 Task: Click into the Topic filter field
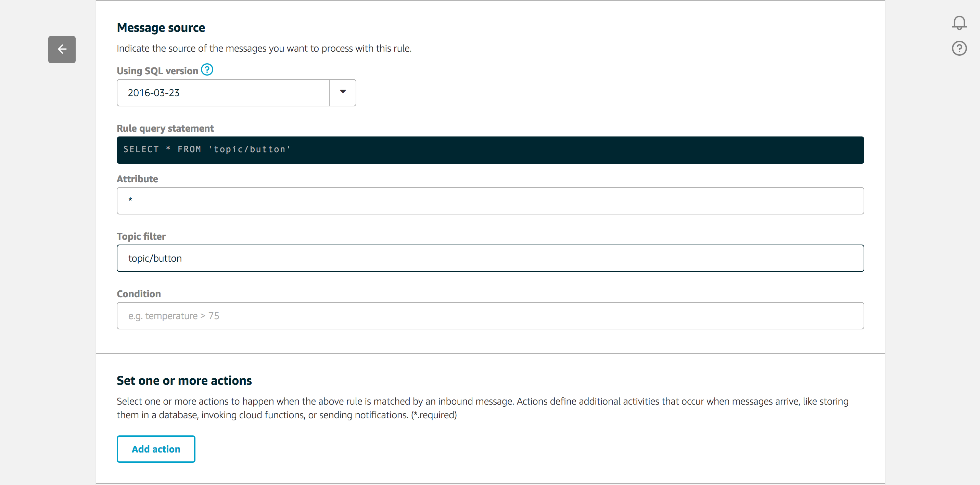point(490,258)
